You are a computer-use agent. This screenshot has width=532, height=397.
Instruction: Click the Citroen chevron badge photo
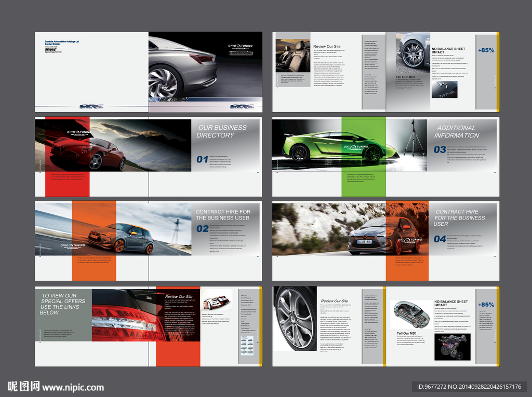tap(445, 90)
